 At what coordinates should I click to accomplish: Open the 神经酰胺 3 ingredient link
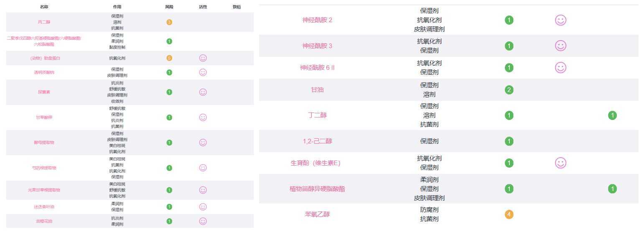(317, 46)
